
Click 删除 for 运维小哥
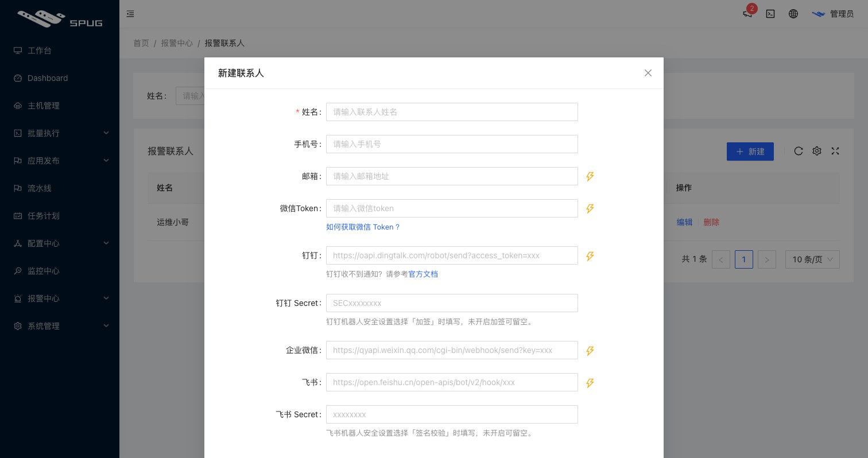coord(711,222)
